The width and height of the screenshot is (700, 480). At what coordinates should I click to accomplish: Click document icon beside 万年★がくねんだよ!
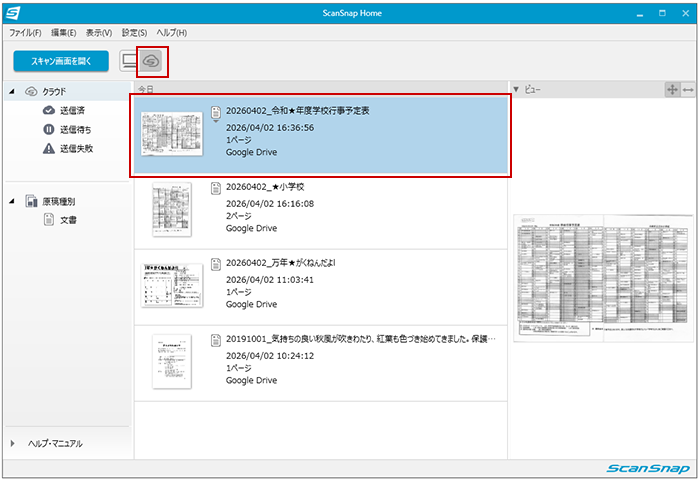pos(216,264)
